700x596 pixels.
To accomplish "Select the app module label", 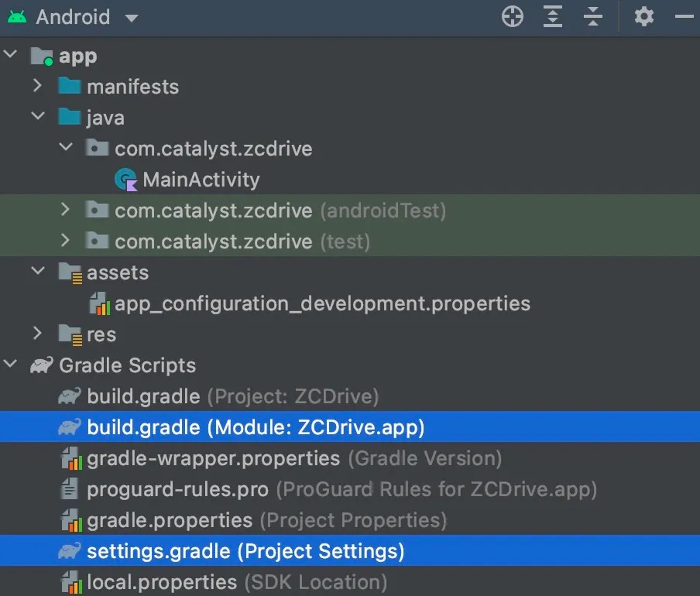I will point(77,57).
